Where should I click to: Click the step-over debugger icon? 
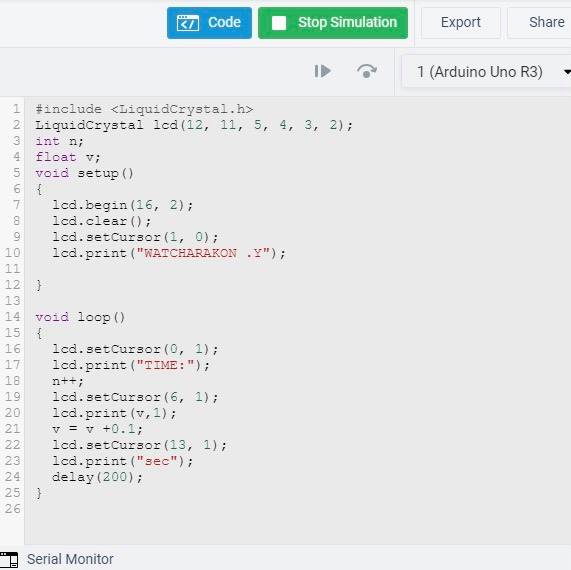[x=366, y=71]
